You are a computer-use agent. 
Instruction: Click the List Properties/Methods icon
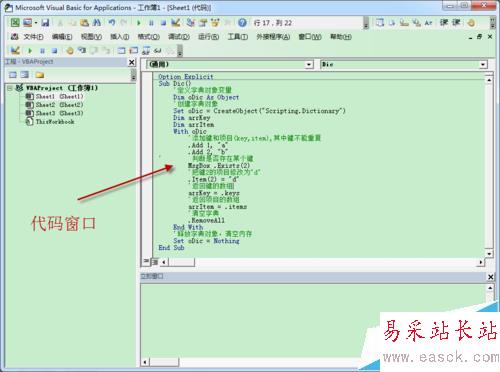(x=380, y=23)
